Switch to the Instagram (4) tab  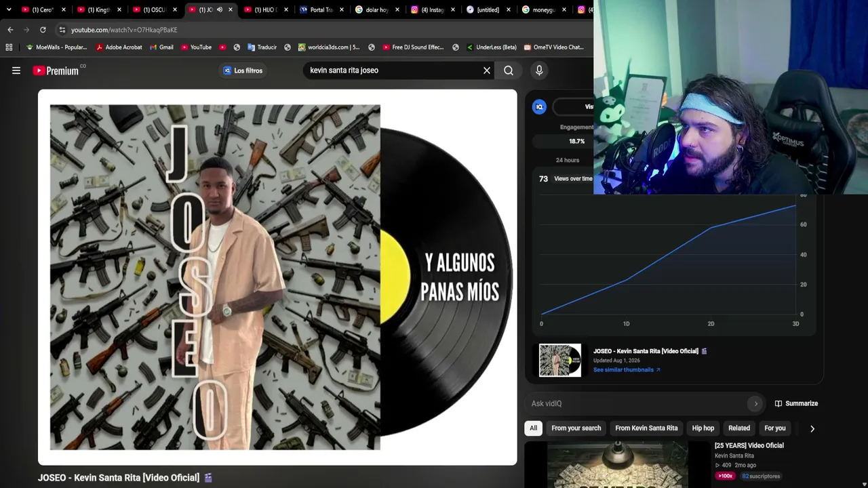coord(433,9)
